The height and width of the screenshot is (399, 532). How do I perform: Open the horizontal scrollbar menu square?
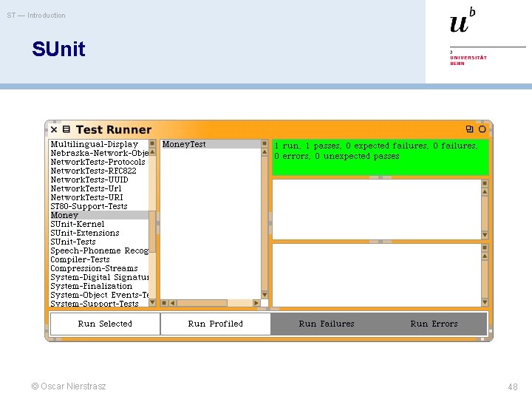pyautogui.click(x=164, y=303)
